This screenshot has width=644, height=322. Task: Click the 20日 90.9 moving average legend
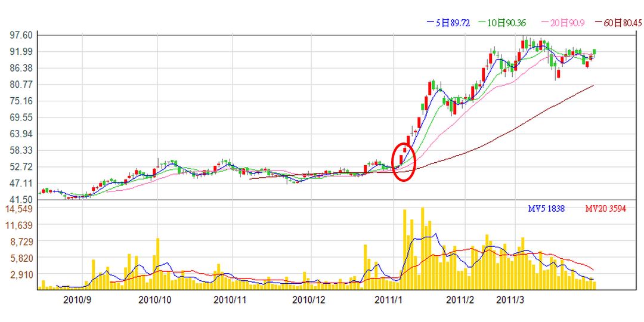[x=562, y=23]
